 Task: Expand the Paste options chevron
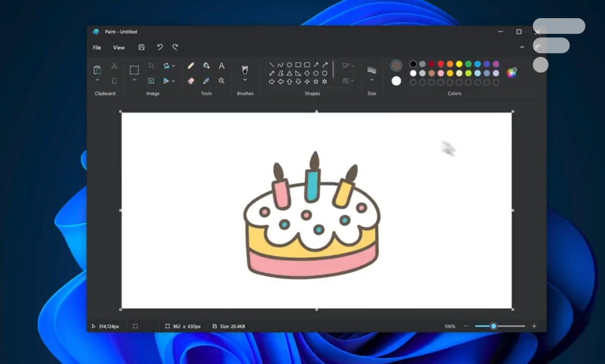(97, 80)
